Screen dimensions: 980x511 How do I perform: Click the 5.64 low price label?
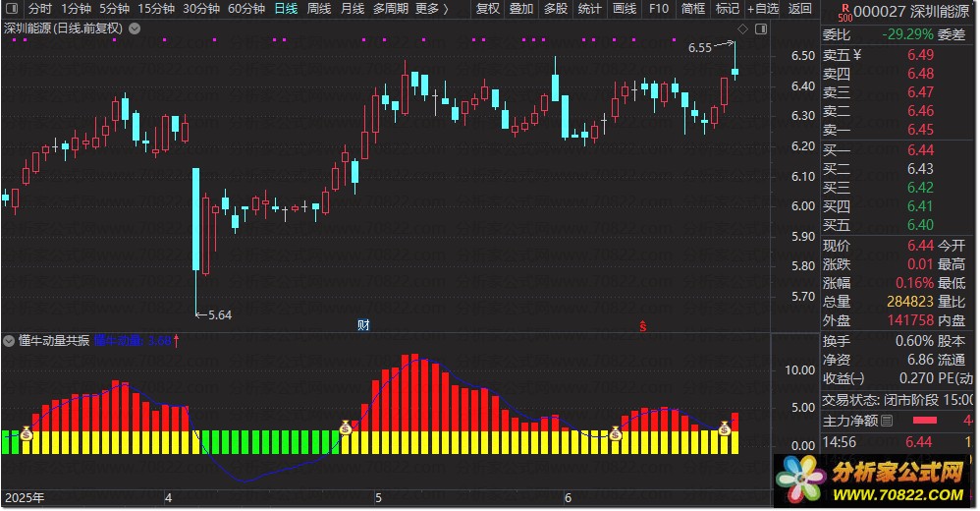pos(219,315)
